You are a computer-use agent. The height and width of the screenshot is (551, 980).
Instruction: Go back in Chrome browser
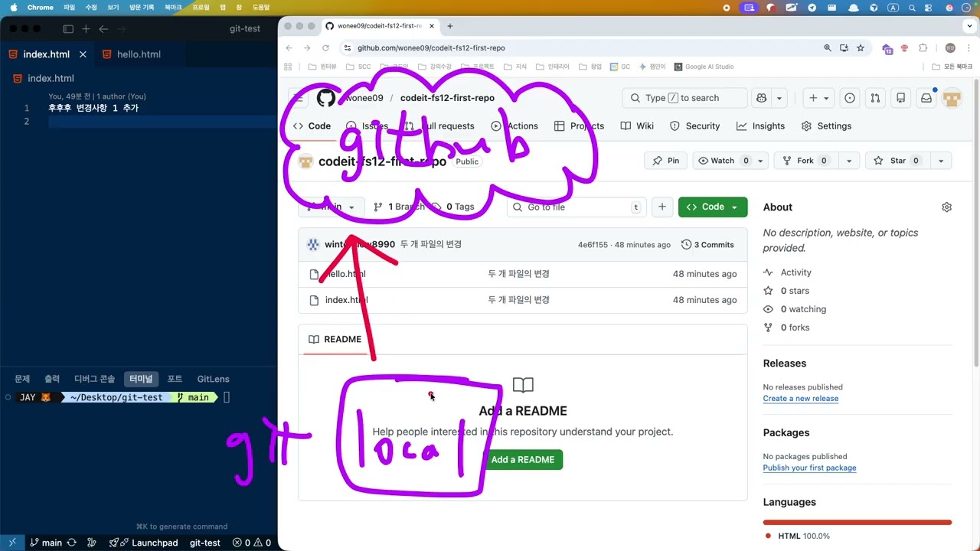(x=289, y=47)
